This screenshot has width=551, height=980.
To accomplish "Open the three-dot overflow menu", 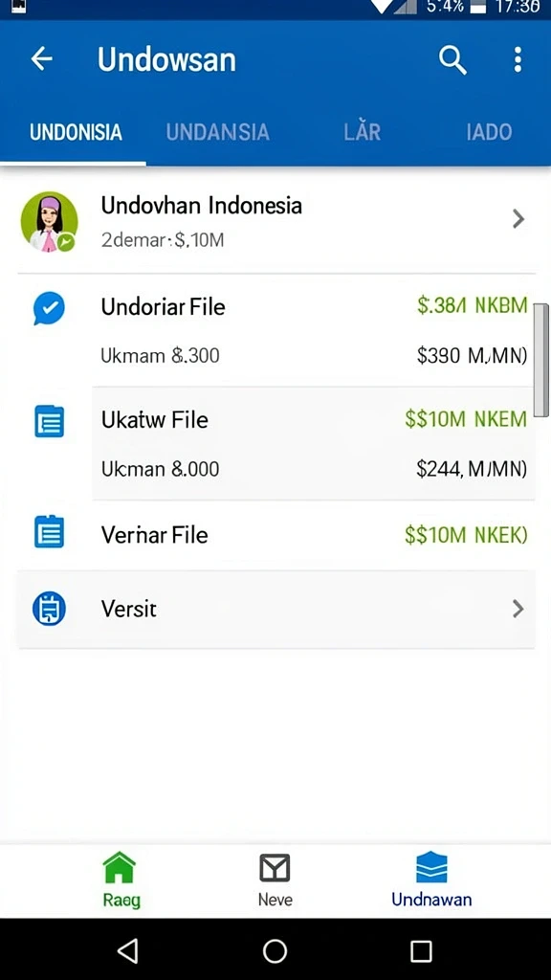I will click(x=518, y=60).
